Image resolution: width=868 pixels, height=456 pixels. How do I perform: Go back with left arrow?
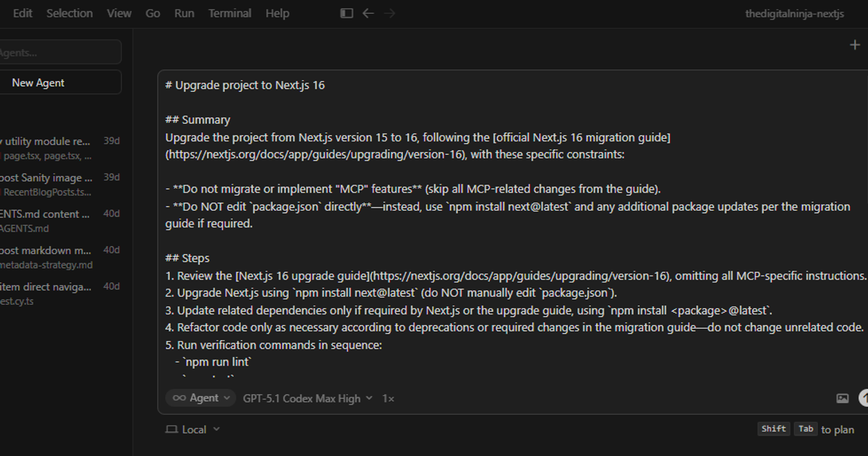(368, 13)
